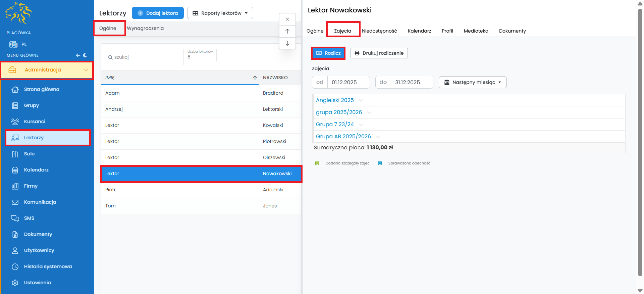Click the Historia systemowa clock icon
The height and width of the screenshot is (294, 644).
(15, 266)
